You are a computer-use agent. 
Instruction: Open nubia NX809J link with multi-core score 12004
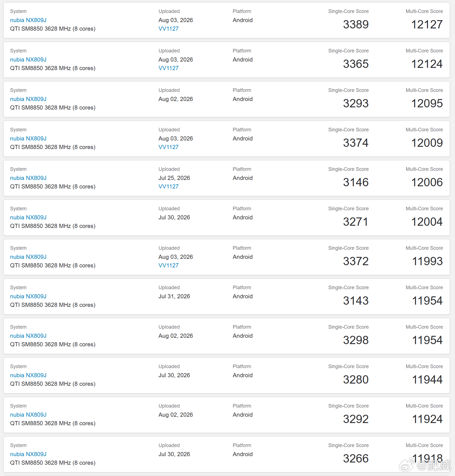pos(28,217)
